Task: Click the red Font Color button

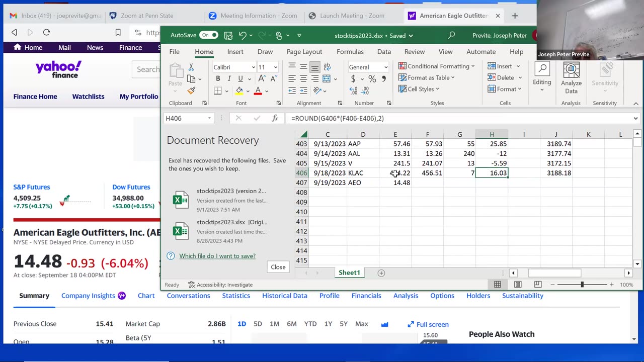Action: [x=258, y=91]
